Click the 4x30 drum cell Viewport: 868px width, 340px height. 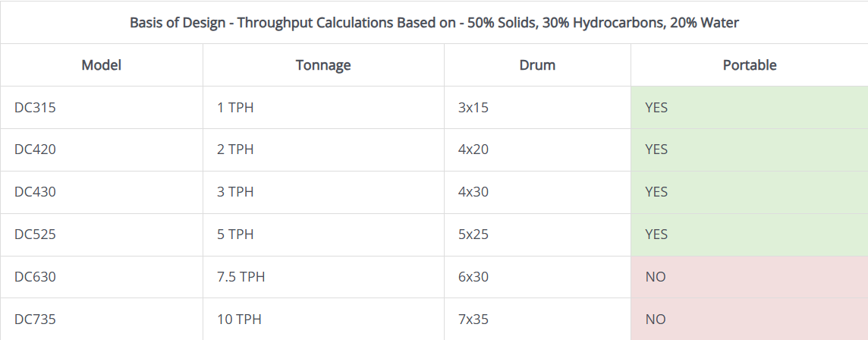[473, 192]
